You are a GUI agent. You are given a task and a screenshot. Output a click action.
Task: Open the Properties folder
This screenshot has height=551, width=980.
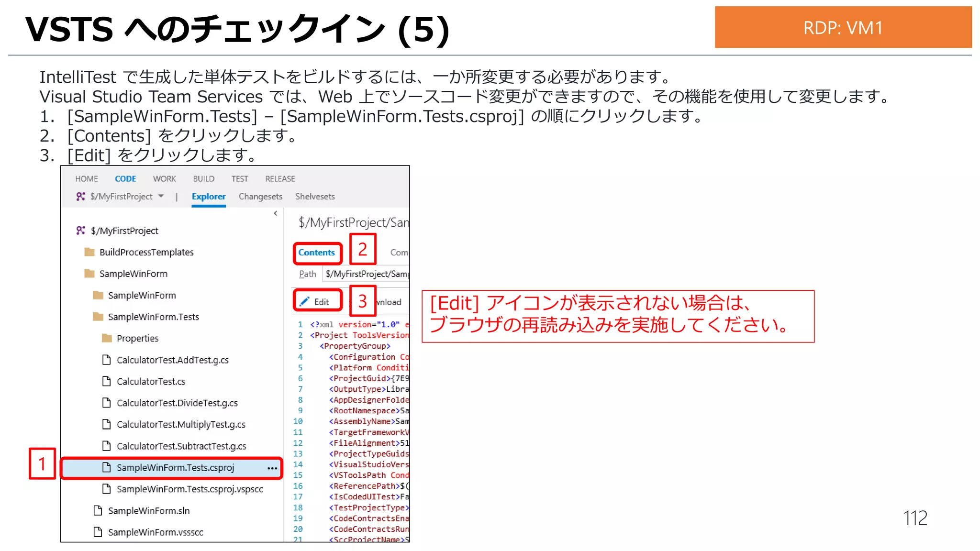[x=137, y=339]
